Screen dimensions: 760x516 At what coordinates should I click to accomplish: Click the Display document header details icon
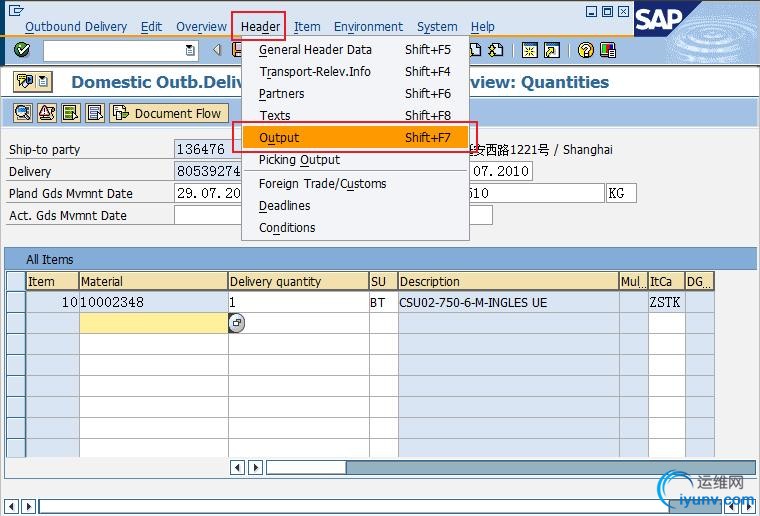pos(23,113)
